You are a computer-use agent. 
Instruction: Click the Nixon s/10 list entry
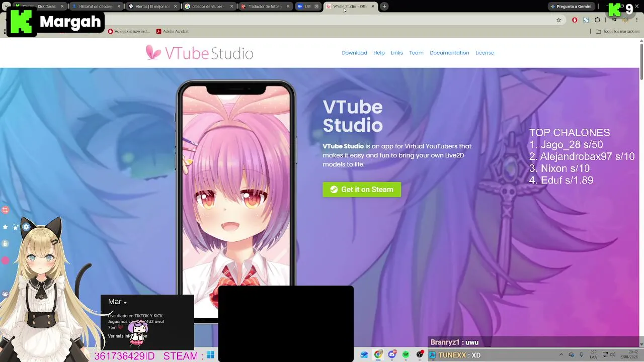(x=559, y=168)
